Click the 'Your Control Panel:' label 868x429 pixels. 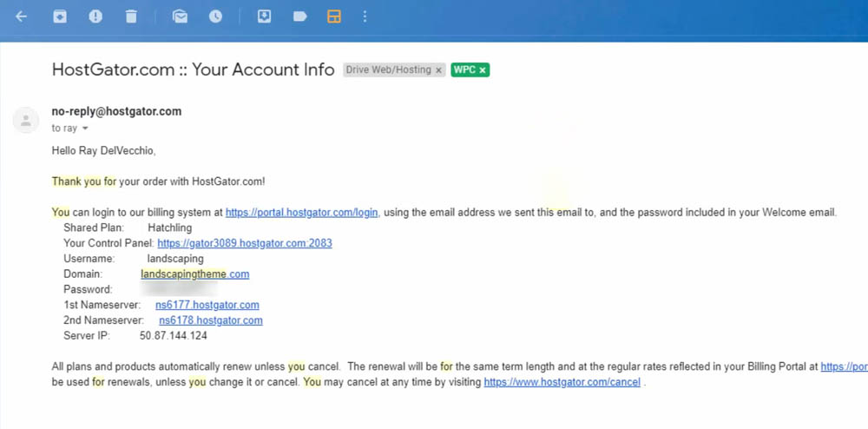coord(109,243)
